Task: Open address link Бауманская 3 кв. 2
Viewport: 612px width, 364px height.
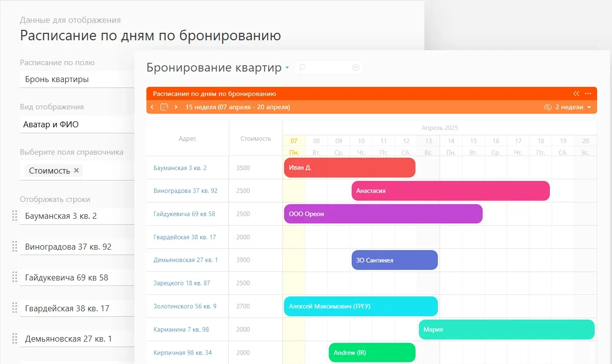Action: coord(180,168)
